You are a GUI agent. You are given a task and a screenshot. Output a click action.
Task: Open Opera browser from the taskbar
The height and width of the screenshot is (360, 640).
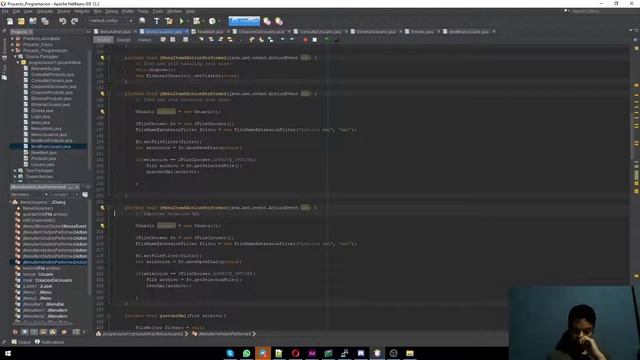[x=296, y=353]
